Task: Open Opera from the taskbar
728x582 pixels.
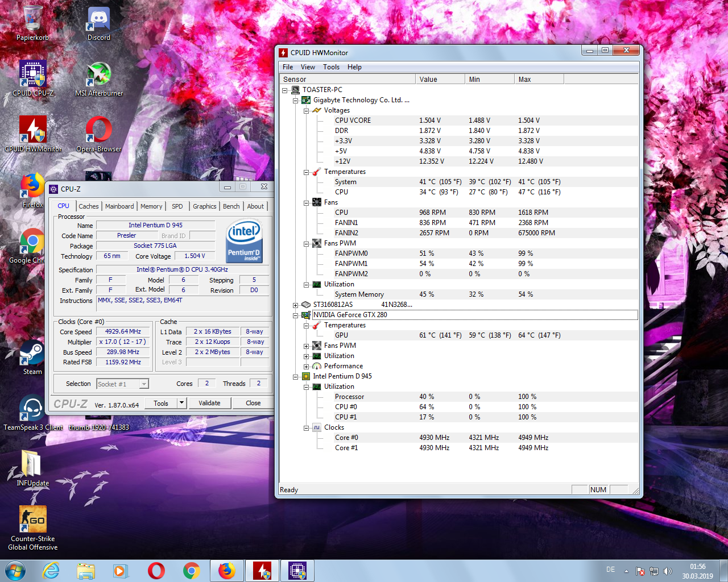Action: (x=156, y=571)
